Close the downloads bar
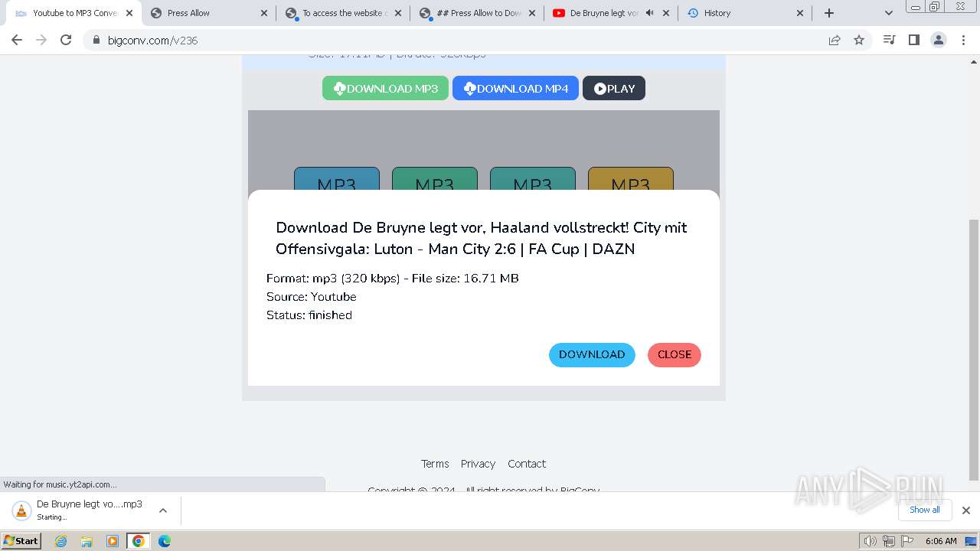Screen dimensions: 980x551 click(x=966, y=510)
